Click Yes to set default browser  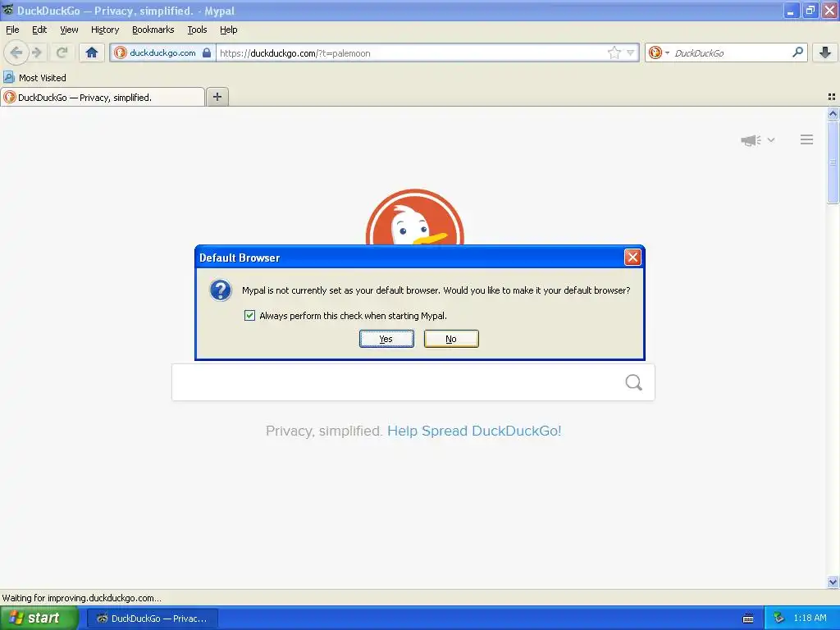coord(386,339)
